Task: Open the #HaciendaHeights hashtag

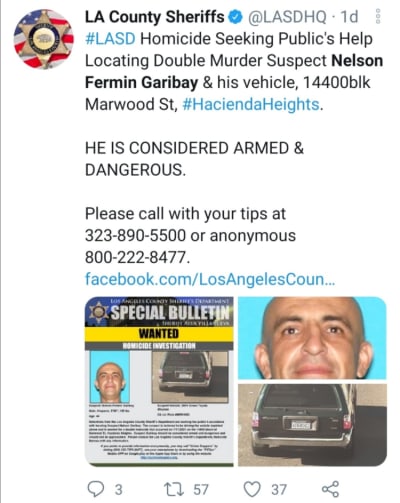Action: (252, 104)
